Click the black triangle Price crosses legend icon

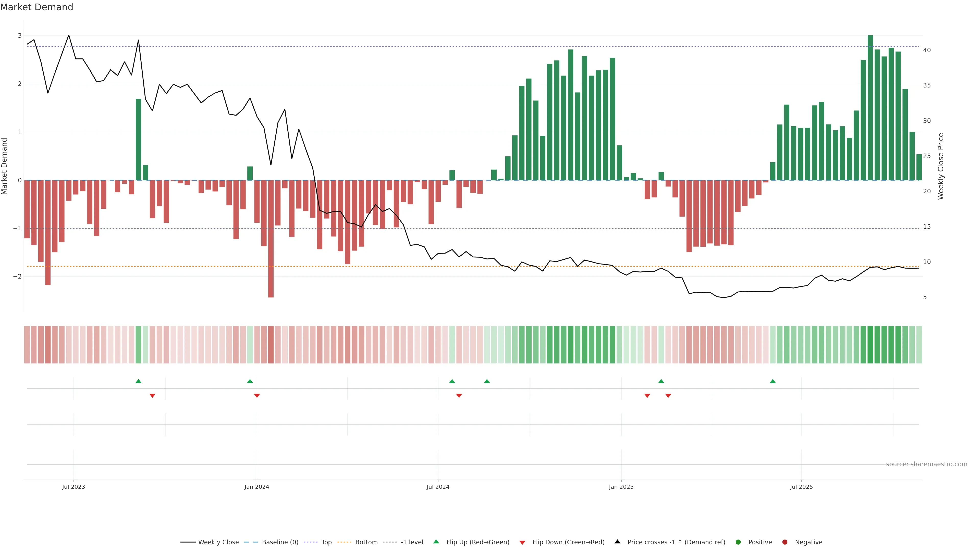[x=617, y=542]
